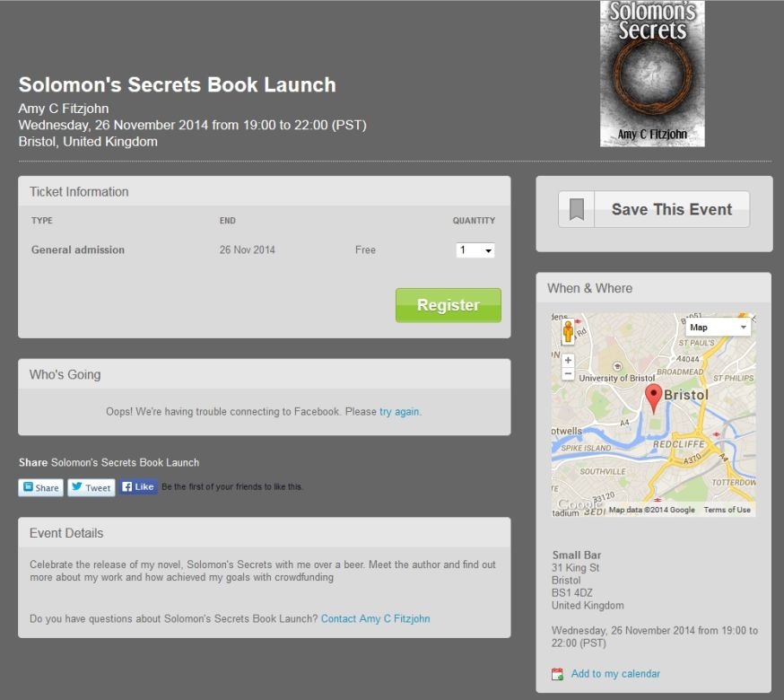Share the event via the LinkedIn Share button
The height and width of the screenshot is (700, 784).
tap(41, 487)
